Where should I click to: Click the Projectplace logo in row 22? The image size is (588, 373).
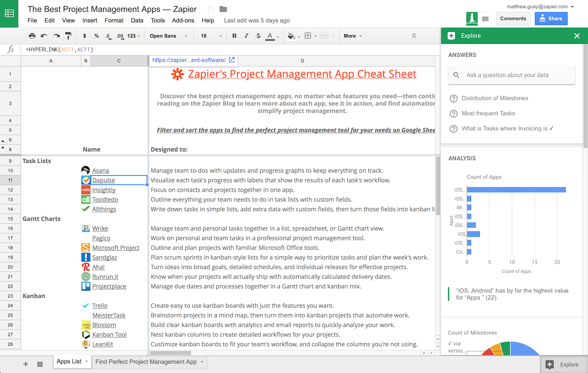(x=86, y=286)
